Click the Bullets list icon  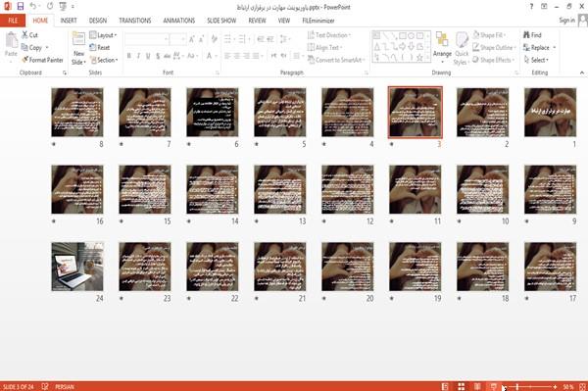coord(228,39)
